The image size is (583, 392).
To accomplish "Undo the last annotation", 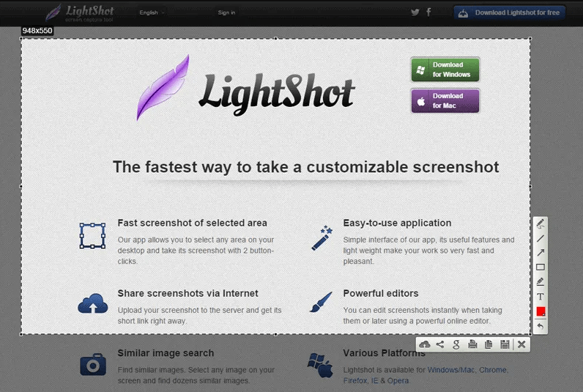I will (541, 326).
